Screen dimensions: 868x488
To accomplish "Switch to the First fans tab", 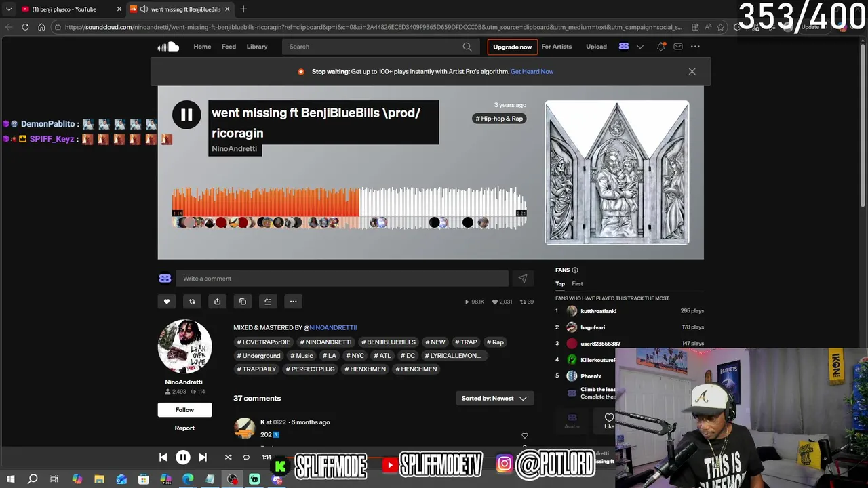I will pos(577,284).
